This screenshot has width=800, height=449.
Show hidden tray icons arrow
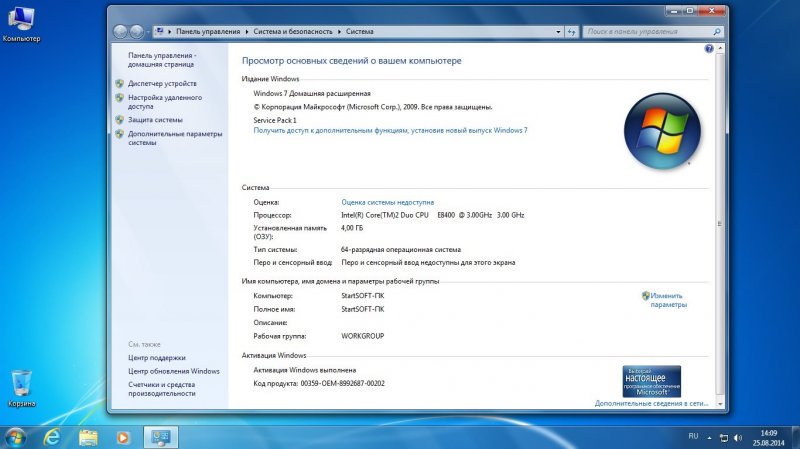[709, 438]
